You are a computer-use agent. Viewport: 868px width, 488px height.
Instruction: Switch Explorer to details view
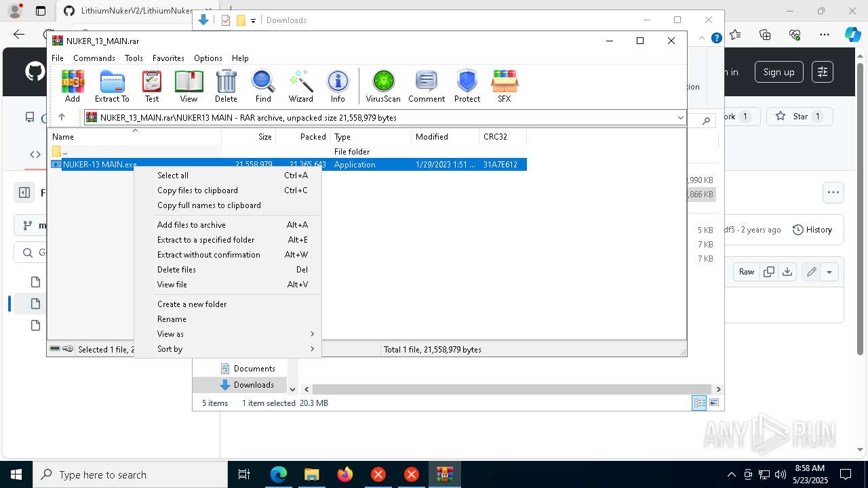pyautogui.click(x=699, y=403)
